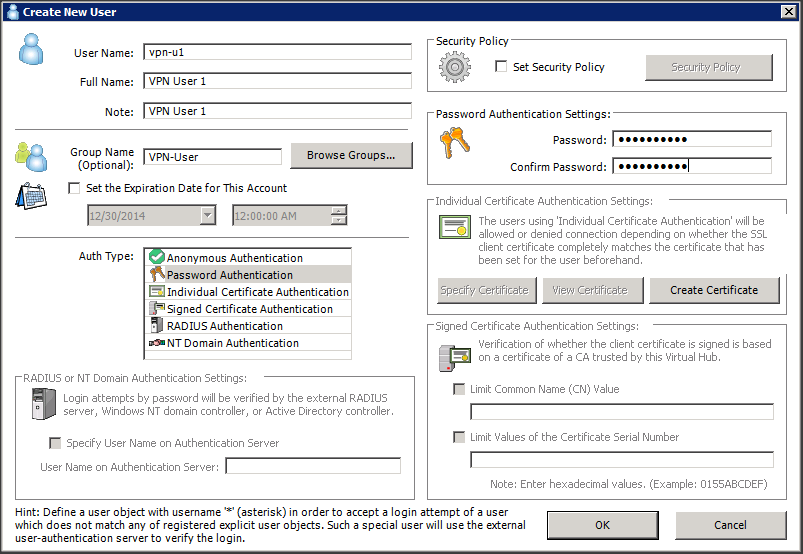Select Anonymous Authentication in Auth Type list

(234, 258)
